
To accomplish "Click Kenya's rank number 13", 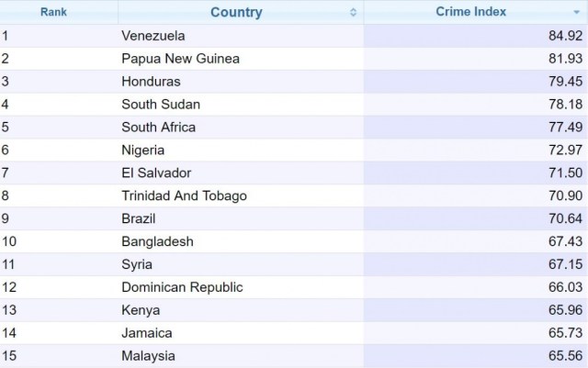I will [9, 310].
